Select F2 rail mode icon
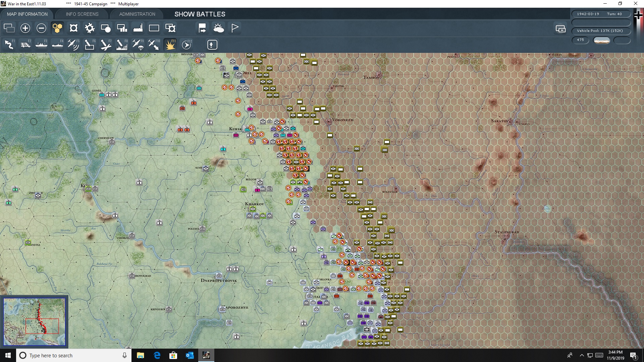Viewport: 644px width, 362px height. tap(25, 45)
